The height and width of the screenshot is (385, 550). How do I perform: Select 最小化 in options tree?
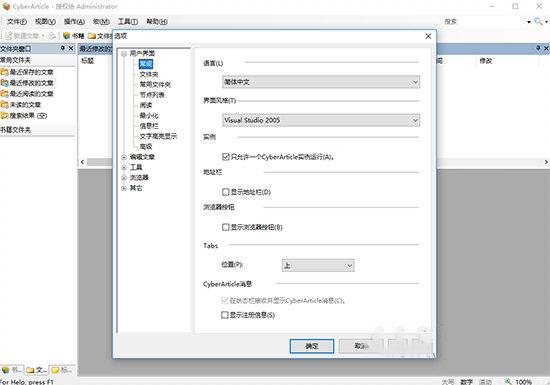coord(149,115)
